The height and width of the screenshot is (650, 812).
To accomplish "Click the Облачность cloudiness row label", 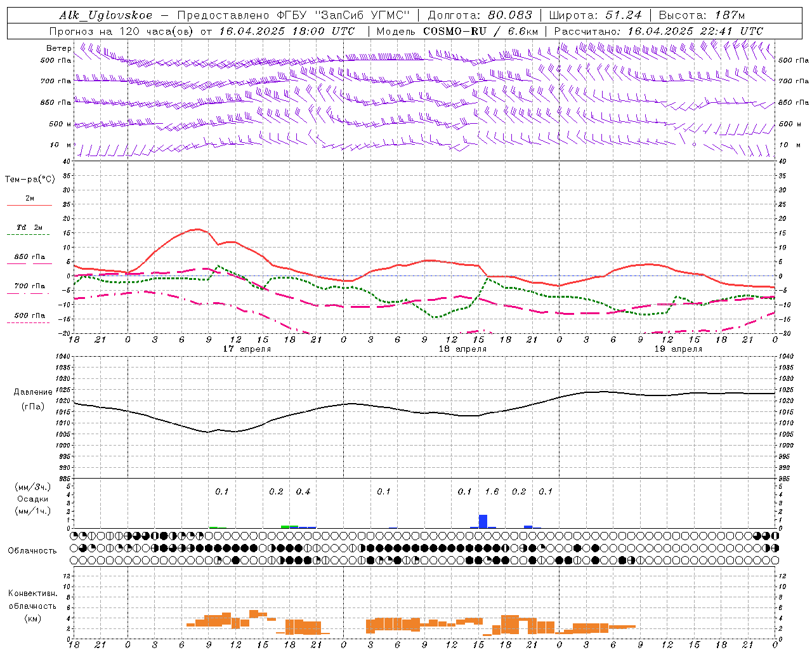I will [32, 551].
